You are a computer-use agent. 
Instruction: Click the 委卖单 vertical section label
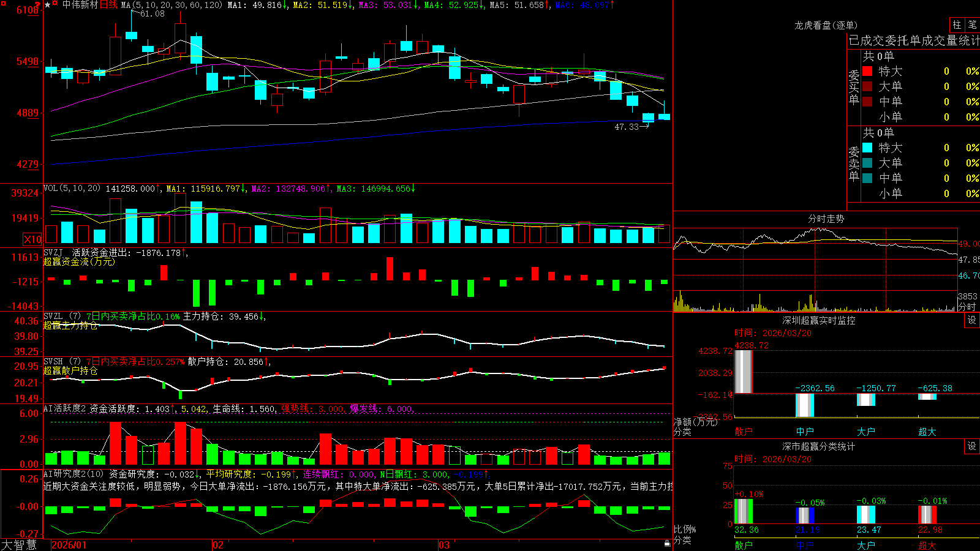coord(854,164)
